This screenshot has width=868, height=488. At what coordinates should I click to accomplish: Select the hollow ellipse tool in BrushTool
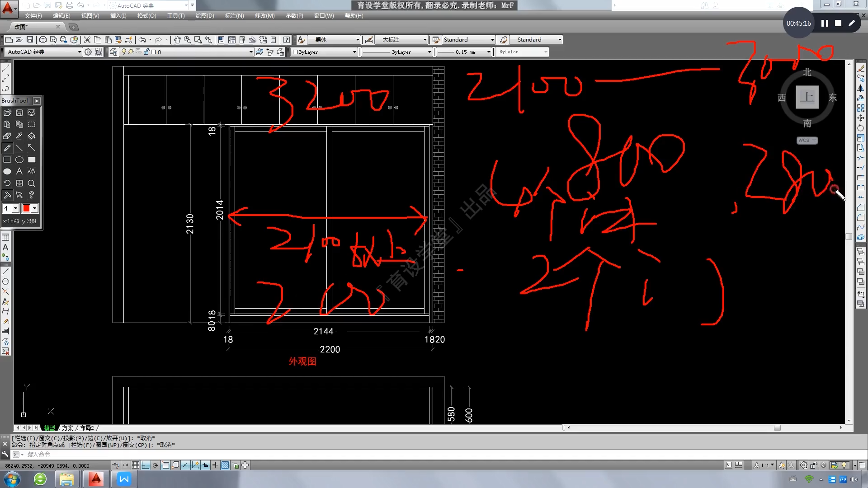click(x=19, y=160)
